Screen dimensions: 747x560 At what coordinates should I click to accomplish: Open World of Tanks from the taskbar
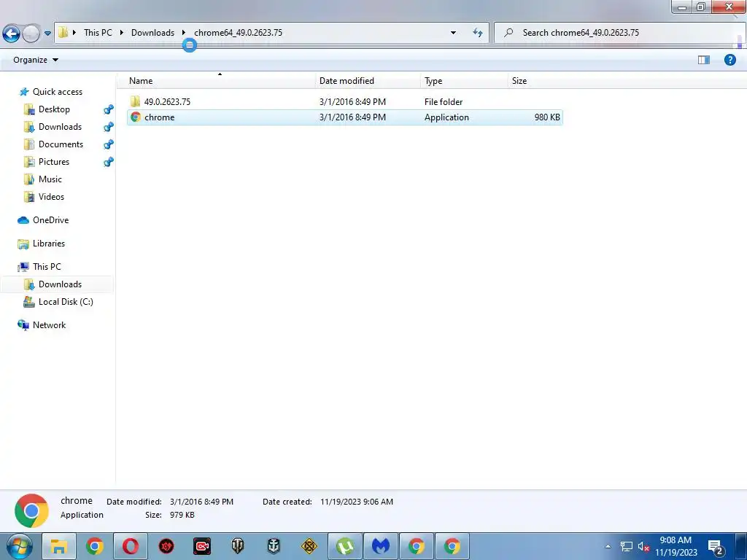click(x=238, y=546)
